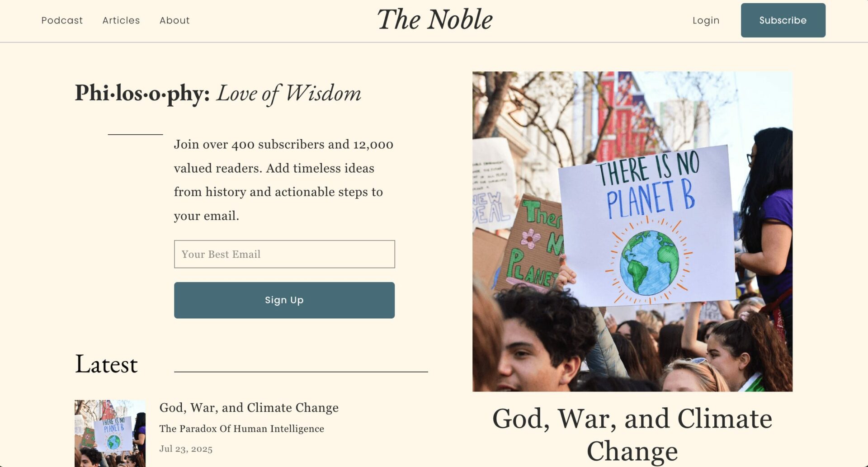Click the bold Phi·los·o·phy heading word
Viewport: 868px width, 467px height.
[x=142, y=93]
